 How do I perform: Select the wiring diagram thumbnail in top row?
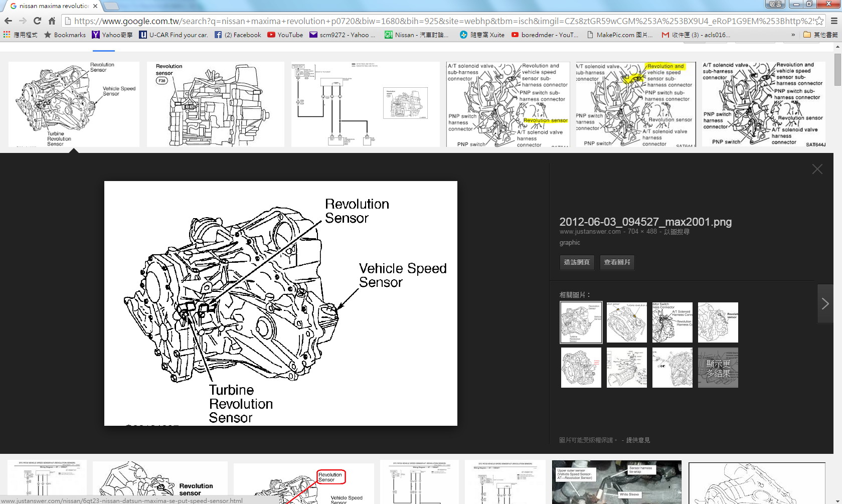(x=365, y=104)
